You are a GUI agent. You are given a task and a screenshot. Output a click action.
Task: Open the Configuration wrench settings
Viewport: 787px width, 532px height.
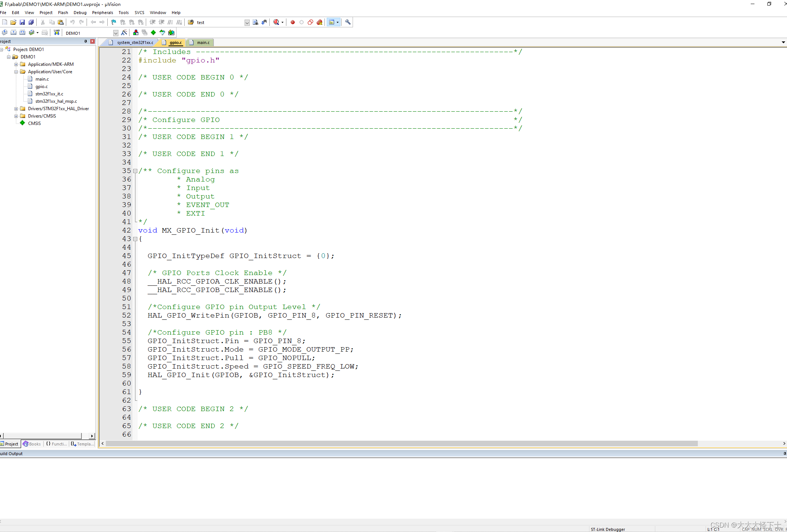347,22
